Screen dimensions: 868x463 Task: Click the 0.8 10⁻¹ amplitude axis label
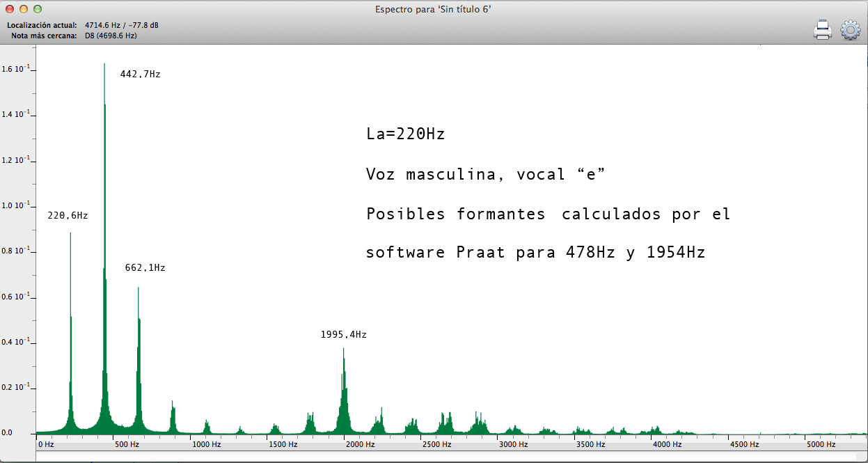tap(15, 251)
